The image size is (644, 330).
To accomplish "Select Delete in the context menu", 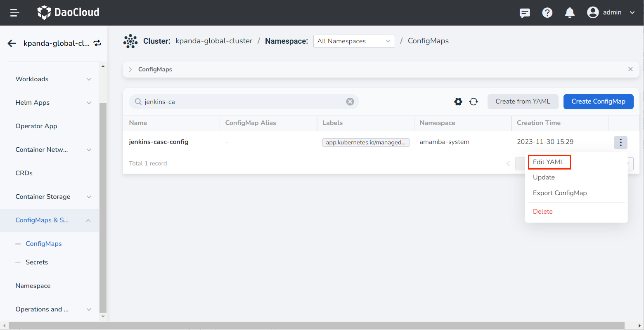I will [x=542, y=212].
